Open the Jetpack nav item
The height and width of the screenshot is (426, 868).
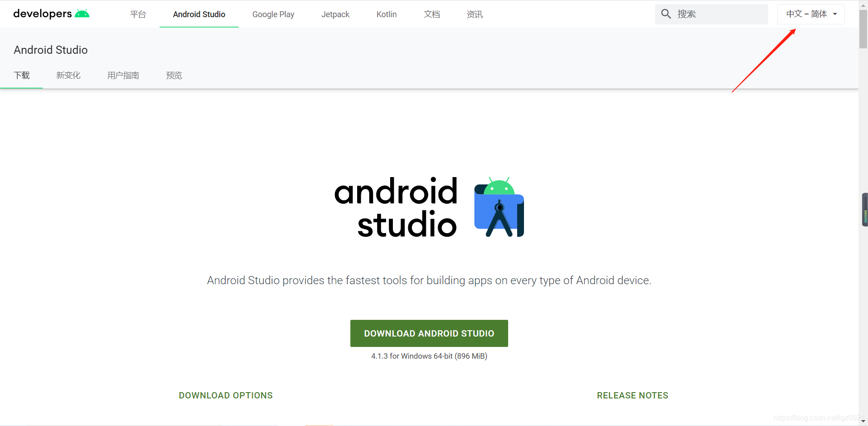(x=335, y=14)
